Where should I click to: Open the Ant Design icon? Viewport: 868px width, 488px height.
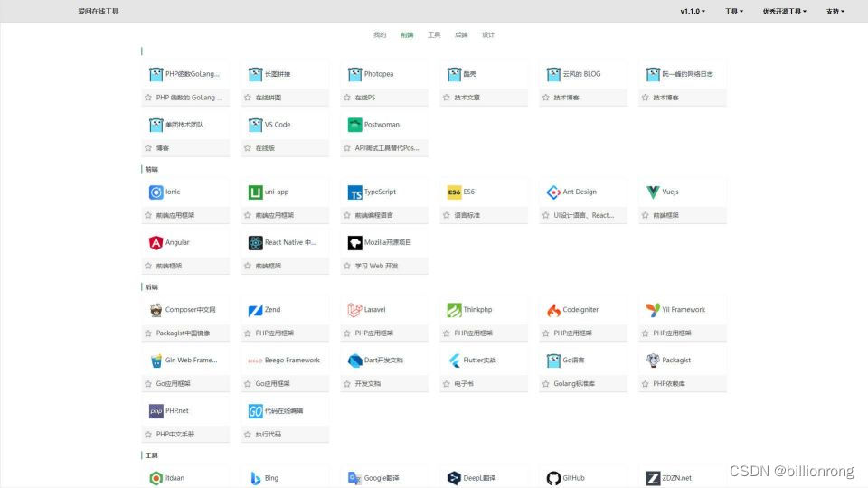click(x=553, y=192)
